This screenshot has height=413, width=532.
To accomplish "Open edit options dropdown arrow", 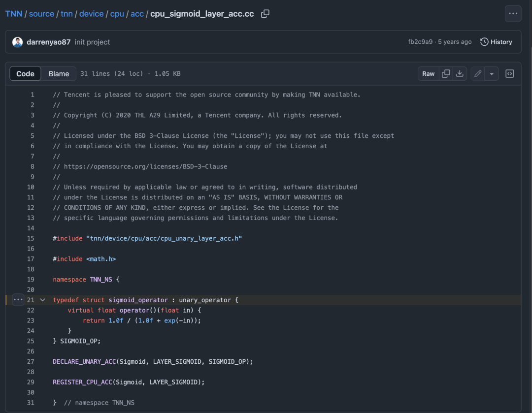I will [x=491, y=73].
